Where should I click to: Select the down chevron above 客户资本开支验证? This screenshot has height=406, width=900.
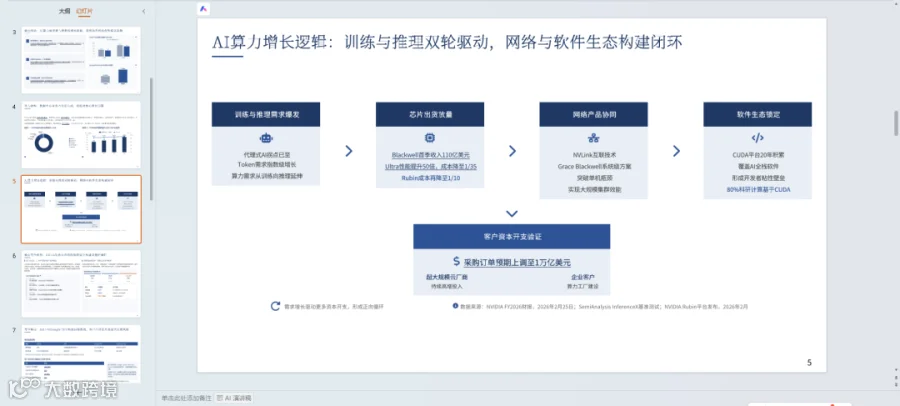point(512,214)
